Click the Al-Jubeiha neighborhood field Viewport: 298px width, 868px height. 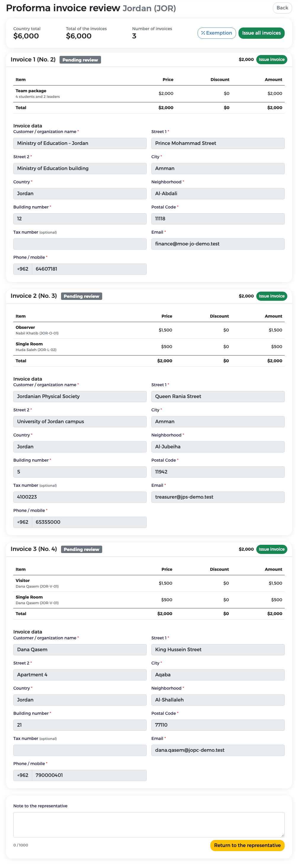click(x=218, y=447)
